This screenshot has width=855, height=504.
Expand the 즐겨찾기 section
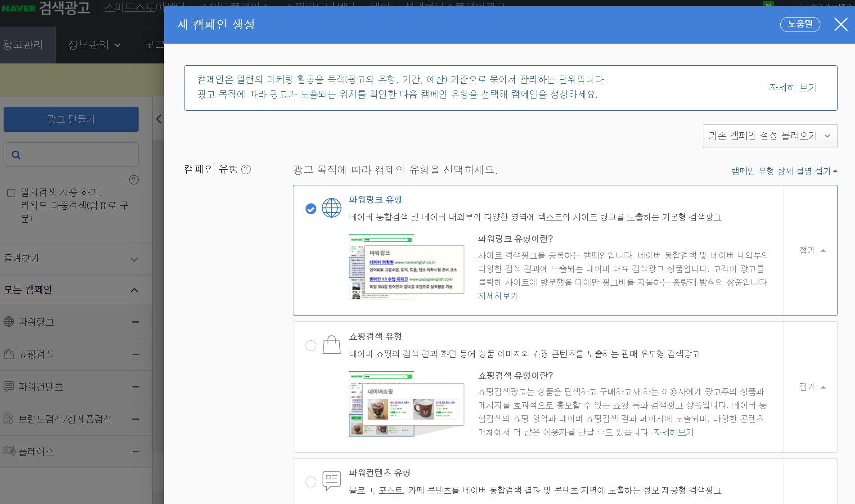point(76,259)
